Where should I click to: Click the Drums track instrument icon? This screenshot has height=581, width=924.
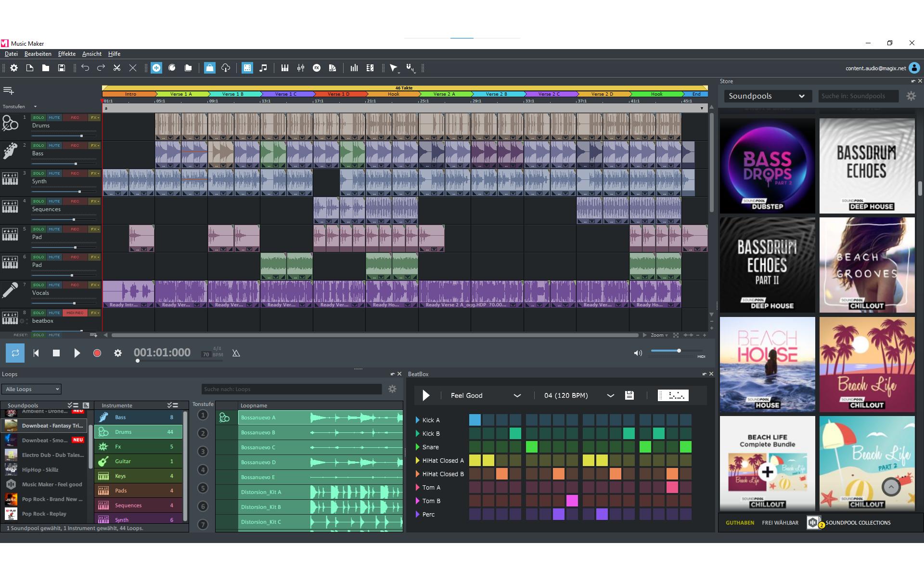10,124
